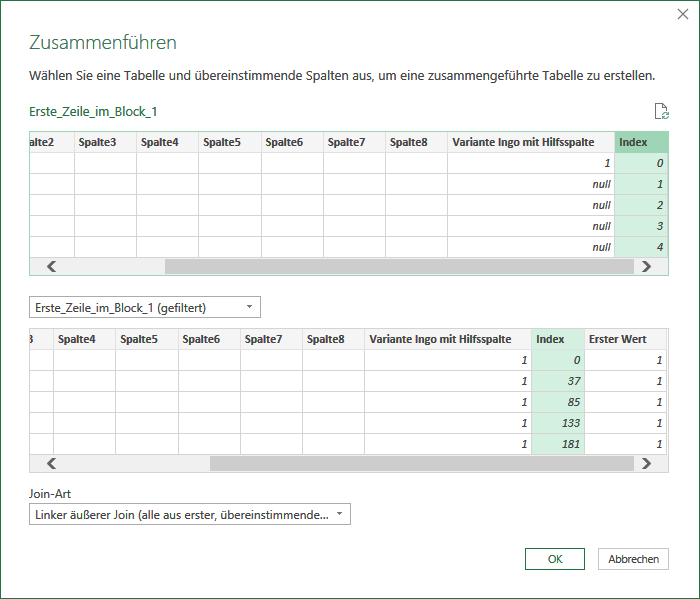Select Spalte7 header in top table
The height and width of the screenshot is (599, 700).
pos(354,142)
